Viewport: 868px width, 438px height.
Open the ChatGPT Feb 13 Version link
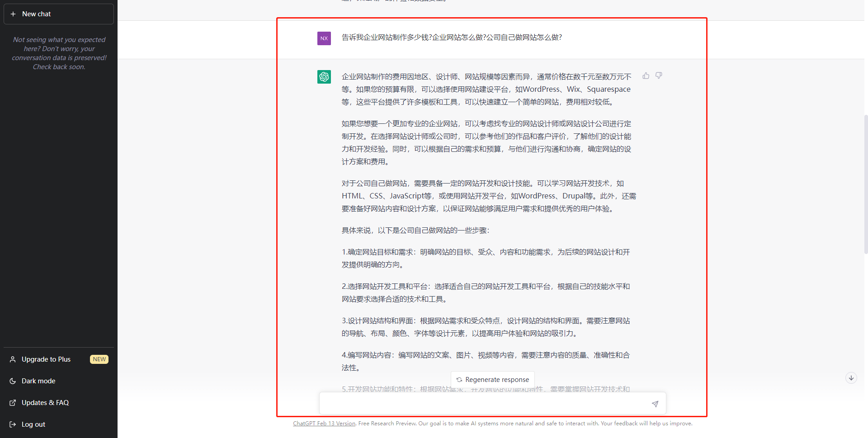(x=324, y=424)
